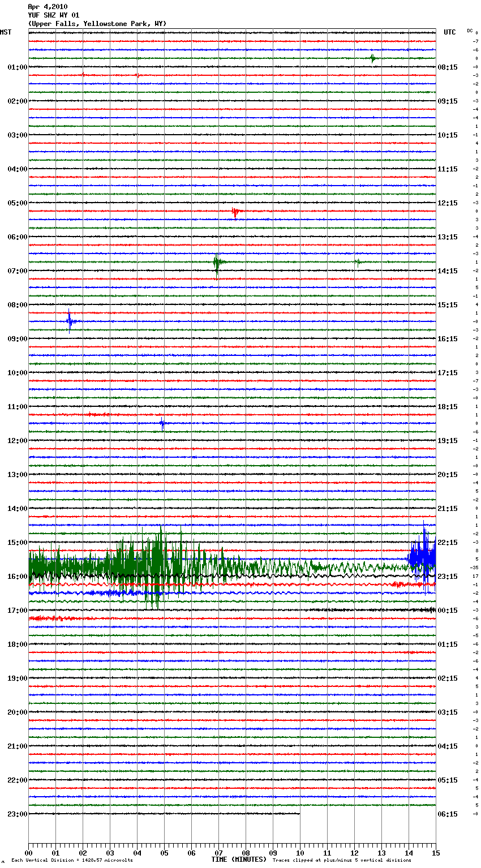Screen dimensions: 481x868
Task: Select the 23:15 UTC time label
Action: coord(448,577)
